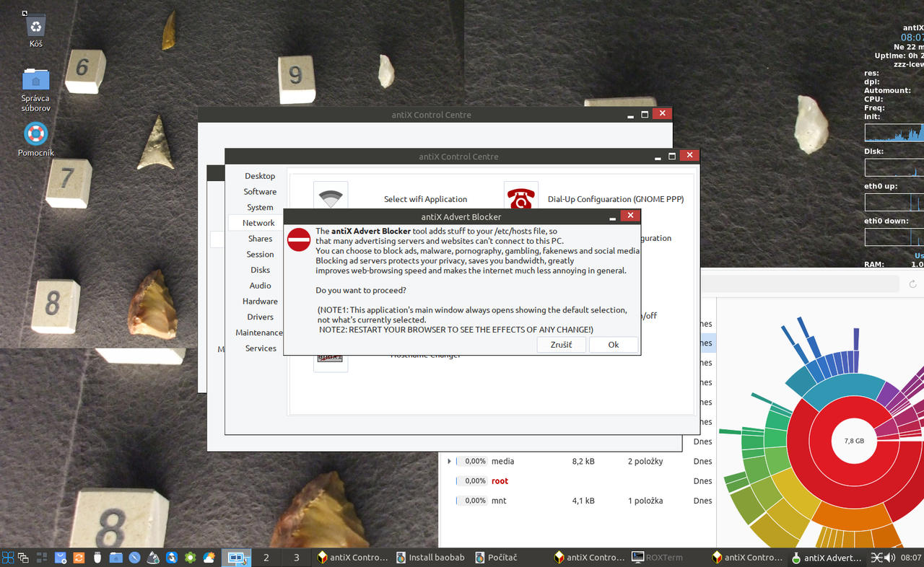Open the Services tab
The image size is (924, 567).
pos(260,348)
